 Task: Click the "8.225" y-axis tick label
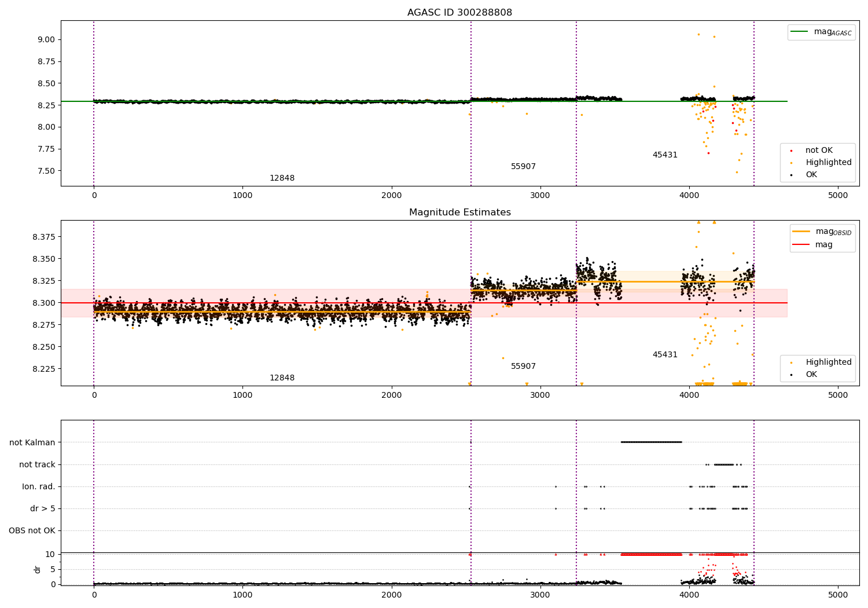45,369
